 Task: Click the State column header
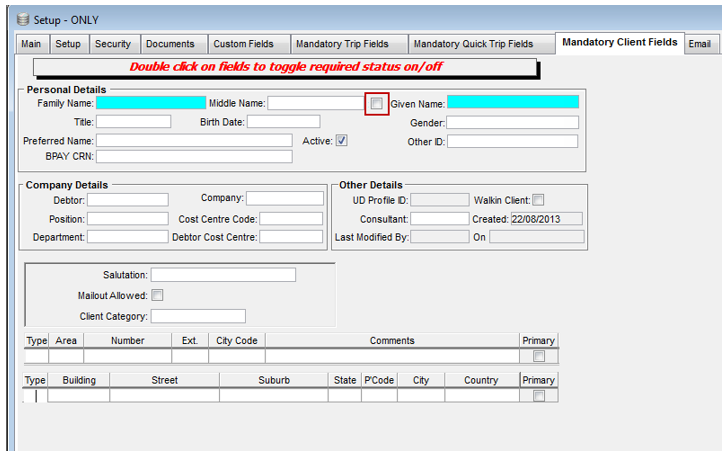point(345,380)
